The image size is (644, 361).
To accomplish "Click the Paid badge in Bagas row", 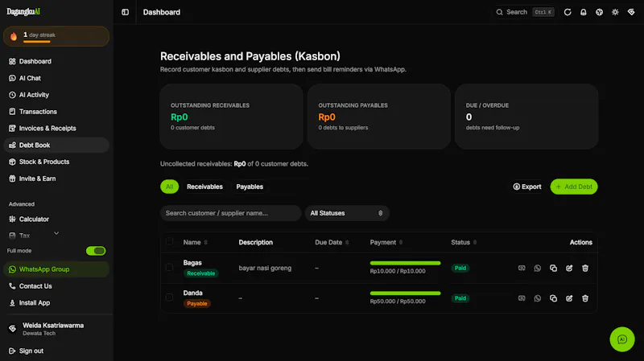I will [460, 268].
